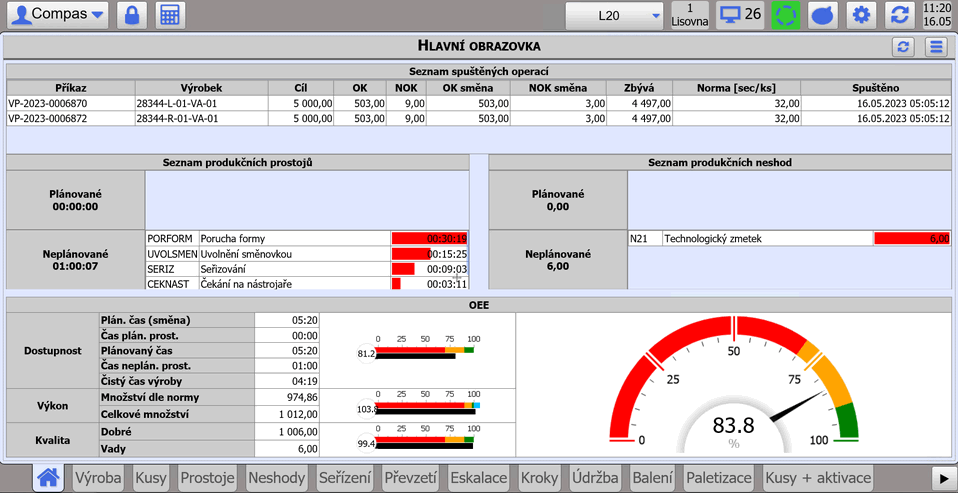Switch to the Údržba tab
Screen dimensions: 958x493
click(x=595, y=478)
